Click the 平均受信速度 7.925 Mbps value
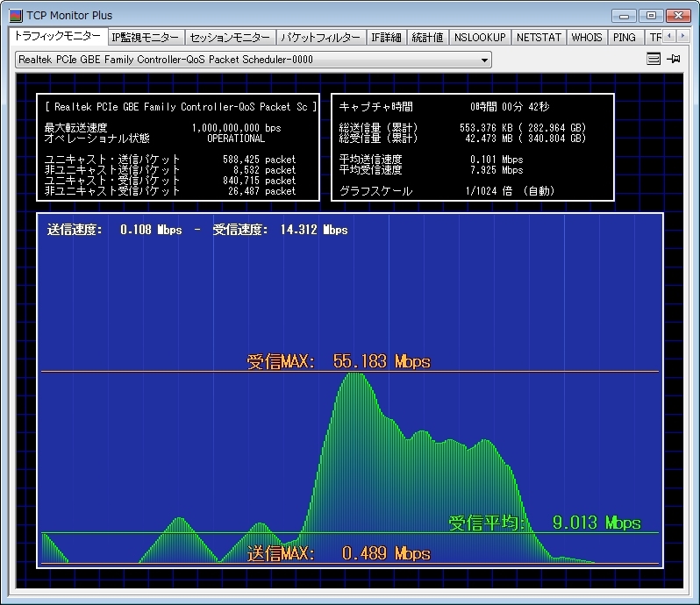This screenshot has height=605, width=700. pyautogui.click(x=496, y=170)
